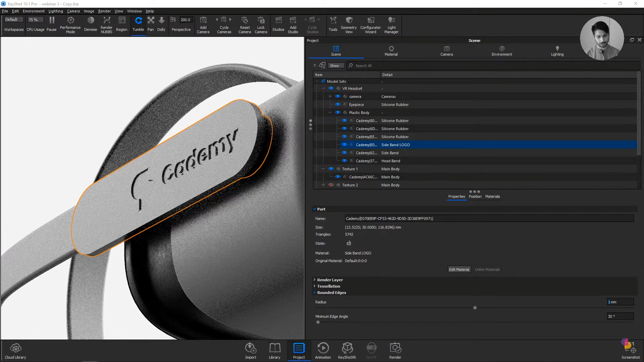Image resolution: width=644 pixels, height=362 pixels.
Task: Click the Edit Material button
Action: (x=459, y=269)
